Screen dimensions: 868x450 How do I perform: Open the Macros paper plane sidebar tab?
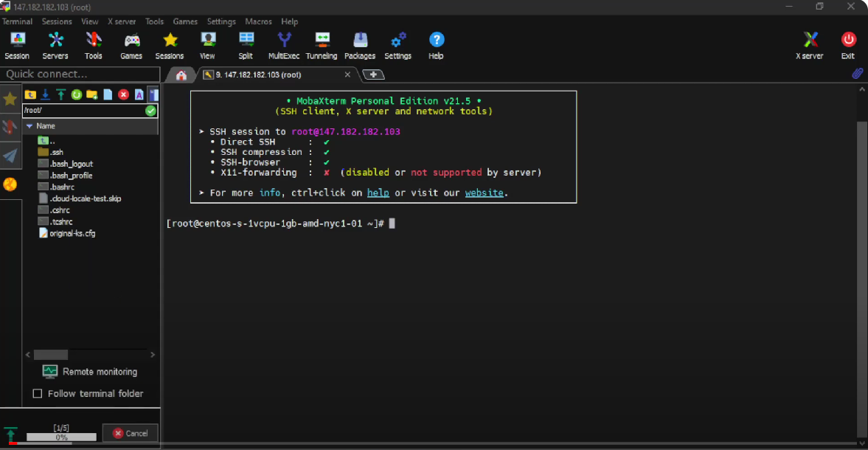click(x=10, y=156)
